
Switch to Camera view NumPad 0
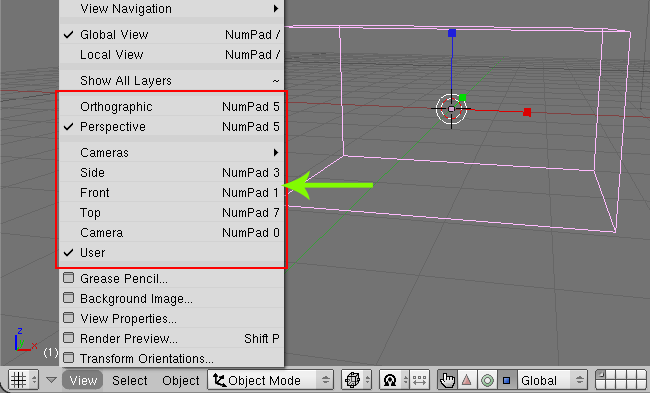click(x=172, y=233)
